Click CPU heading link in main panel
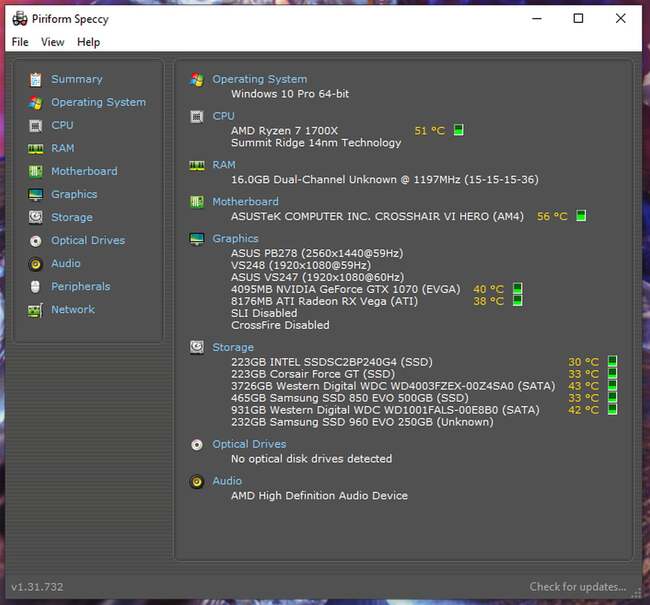This screenshot has height=605, width=650. pyautogui.click(x=223, y=116)
